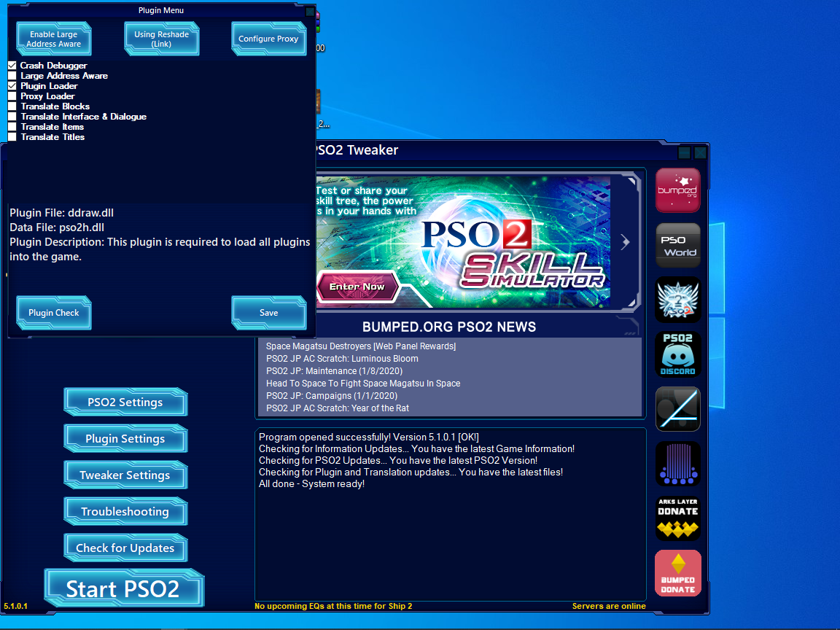This screenshot has height=630, width=840.
Task: Open the Plugin Settings menu
Action: [125, 439]
